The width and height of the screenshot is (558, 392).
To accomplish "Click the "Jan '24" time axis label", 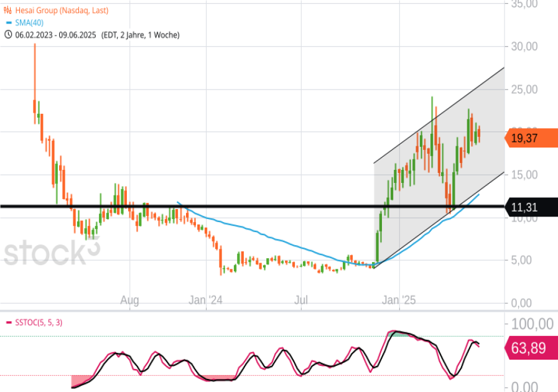I will [x=205, y=300].
